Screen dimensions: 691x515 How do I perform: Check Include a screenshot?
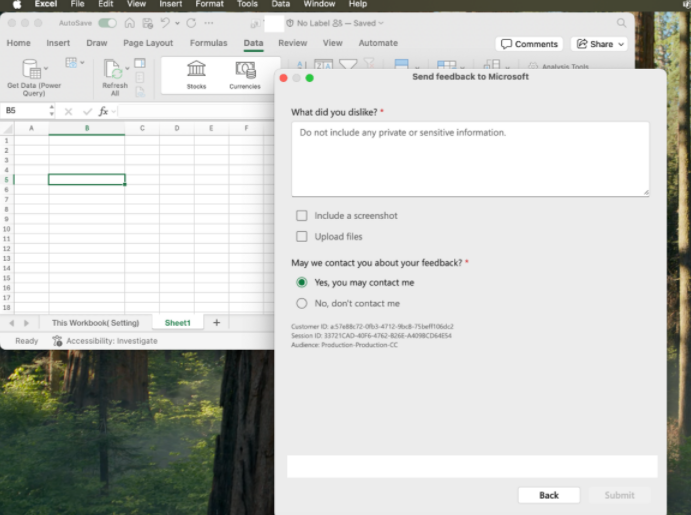pos(302,215)
